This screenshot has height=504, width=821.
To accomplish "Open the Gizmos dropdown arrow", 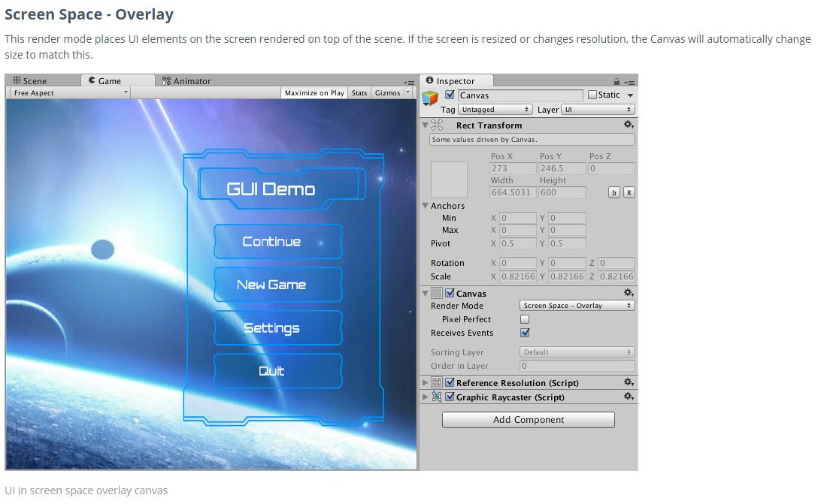I will coord(408,92).
